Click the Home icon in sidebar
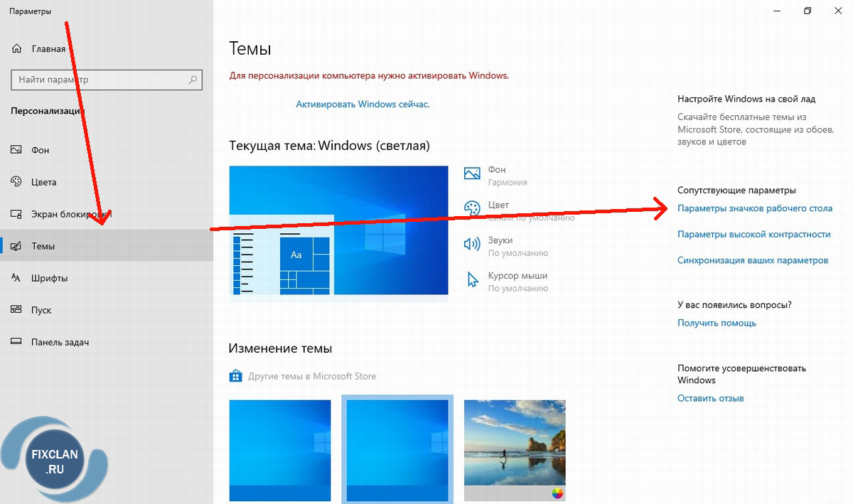 tap(17, 49)
